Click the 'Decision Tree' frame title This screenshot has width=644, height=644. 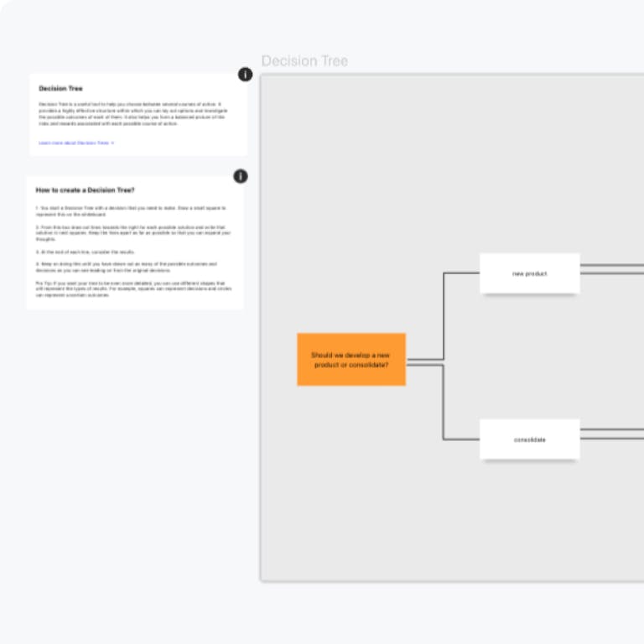pos(304,61)
